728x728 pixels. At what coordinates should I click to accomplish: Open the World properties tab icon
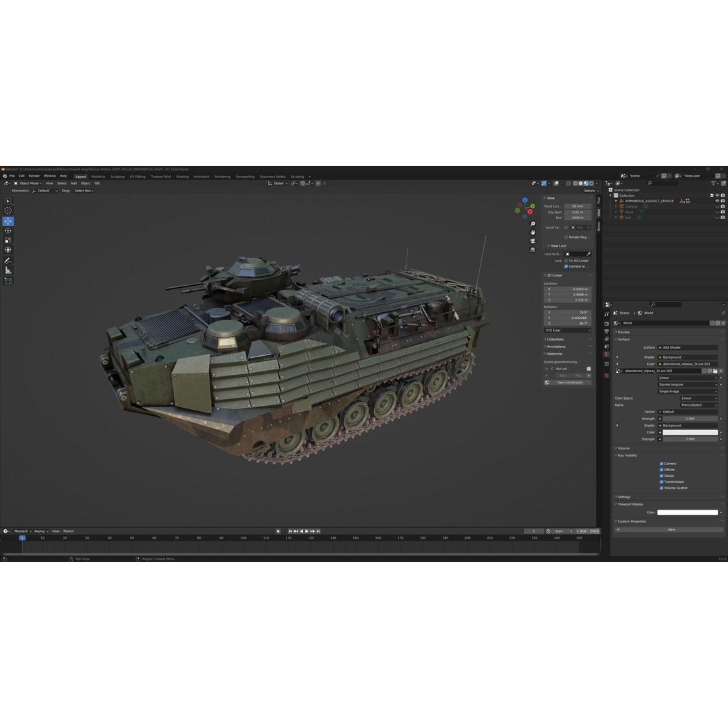607,355
